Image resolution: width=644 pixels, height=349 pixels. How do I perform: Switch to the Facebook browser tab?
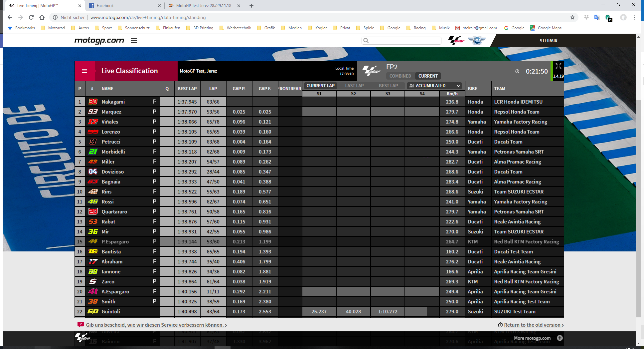pyautogui.click(x=105, y=6)
